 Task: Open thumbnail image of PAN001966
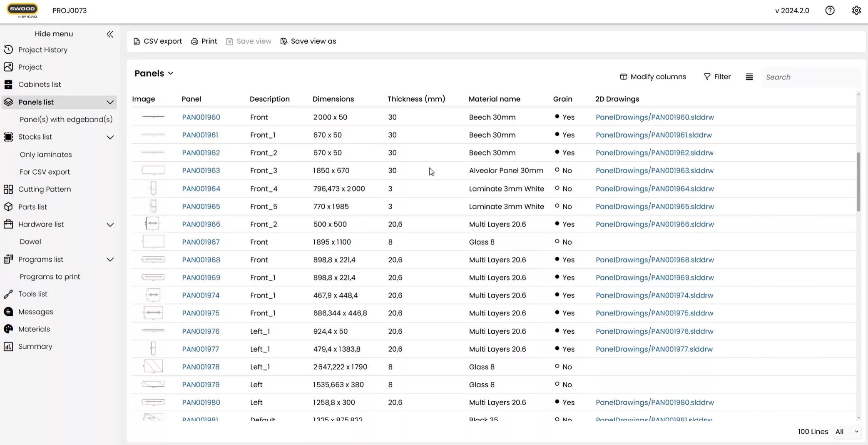tap(153, 224)
